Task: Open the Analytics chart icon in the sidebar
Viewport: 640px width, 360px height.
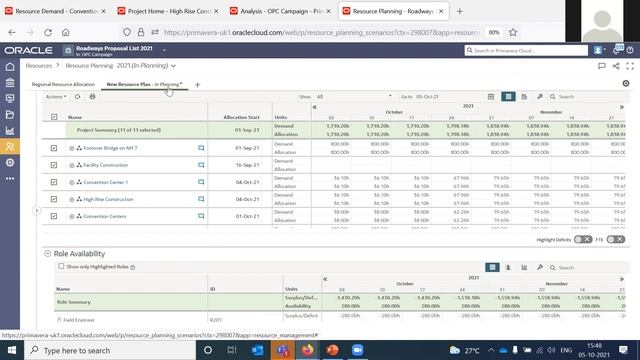Action: 10,131
